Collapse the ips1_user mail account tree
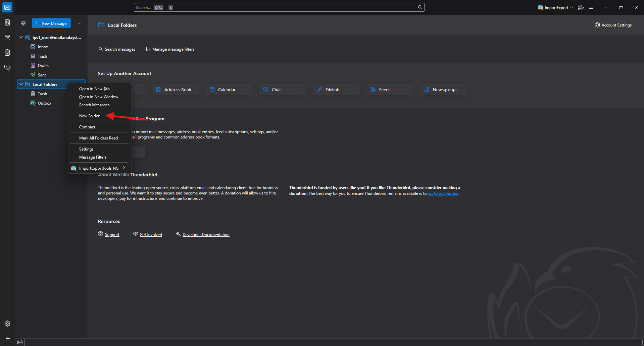The height and width of the screenshot is (346, 644). (x=21, y=38)
